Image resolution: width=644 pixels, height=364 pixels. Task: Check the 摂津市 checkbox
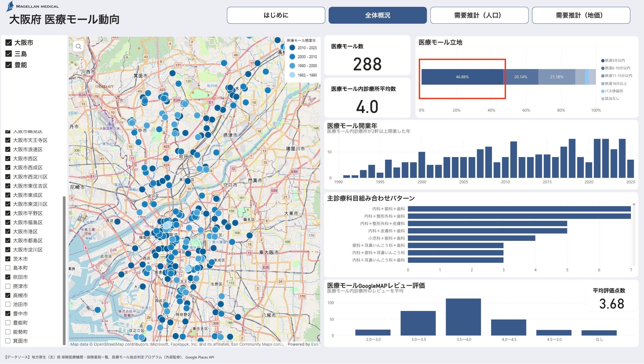[x=8, y=286]
